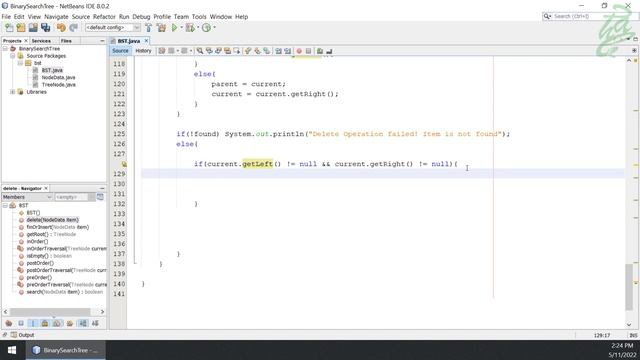Switch to History view button
This screenshot has width=640, height=360.
pos(143,51)
